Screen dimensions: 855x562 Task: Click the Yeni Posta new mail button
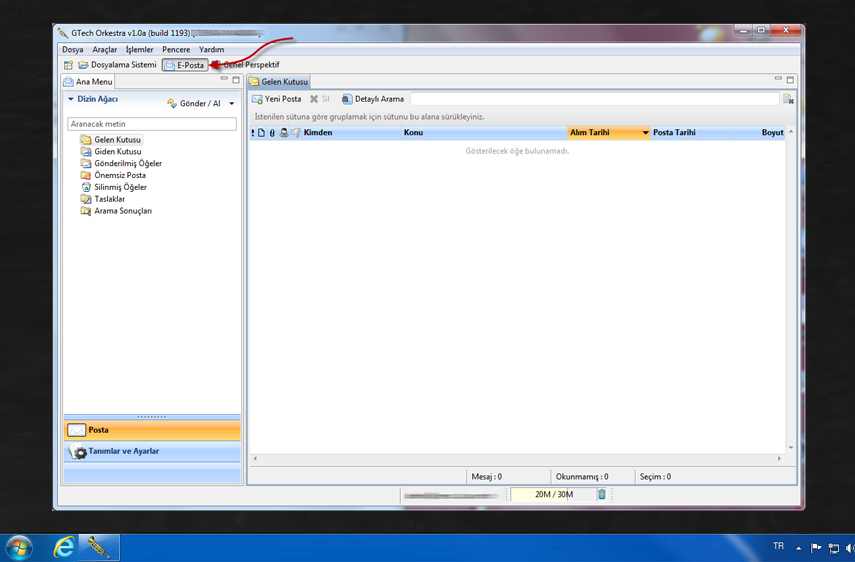click(x=277, y=99)
